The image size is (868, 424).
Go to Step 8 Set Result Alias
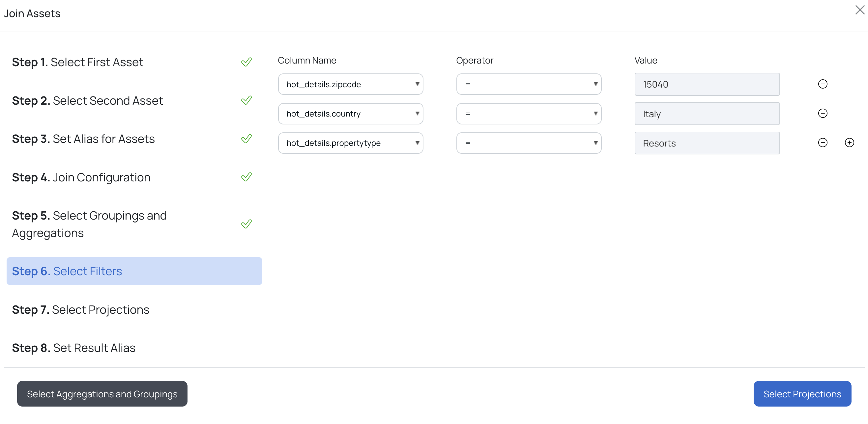click(x=73, y=348)
